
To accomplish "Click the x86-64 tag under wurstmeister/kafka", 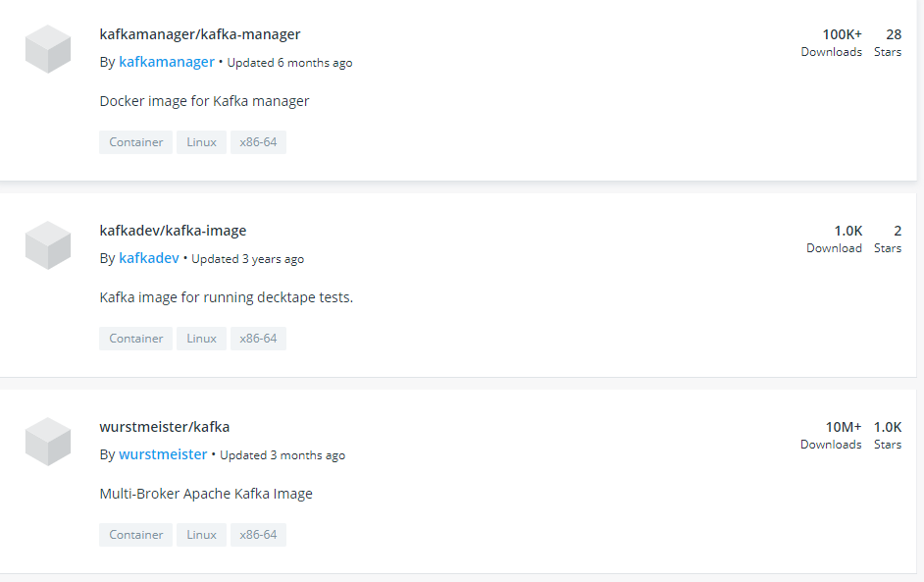I will (258, 535).
